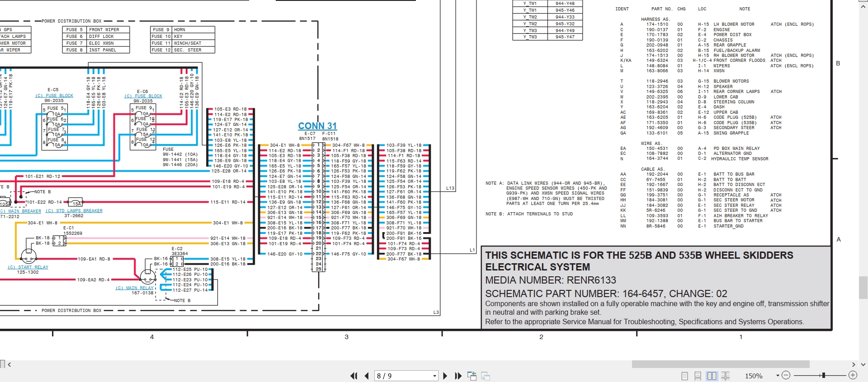Open the zoom percentage dropdown arrow
This screenshot has width=868, height=382.
[x=778, y=376]
